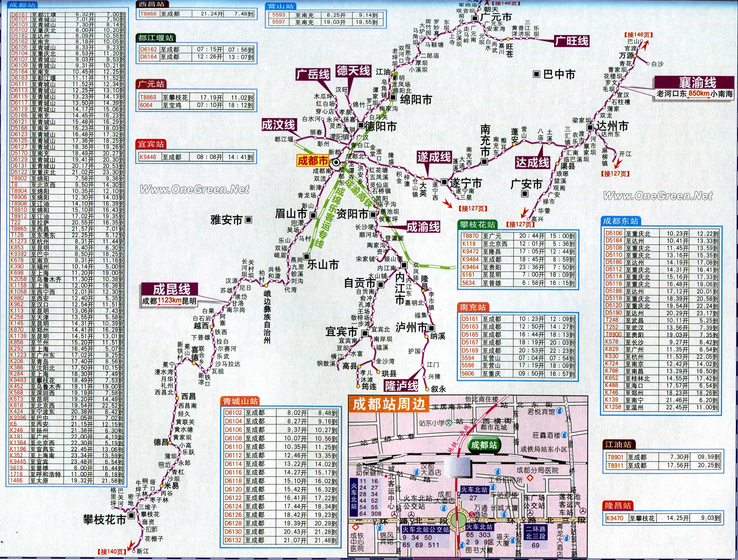Click the 接140页 link near 新江
Image resolution: width=738 pixels, height=560 pixels.
pos(112,552)
